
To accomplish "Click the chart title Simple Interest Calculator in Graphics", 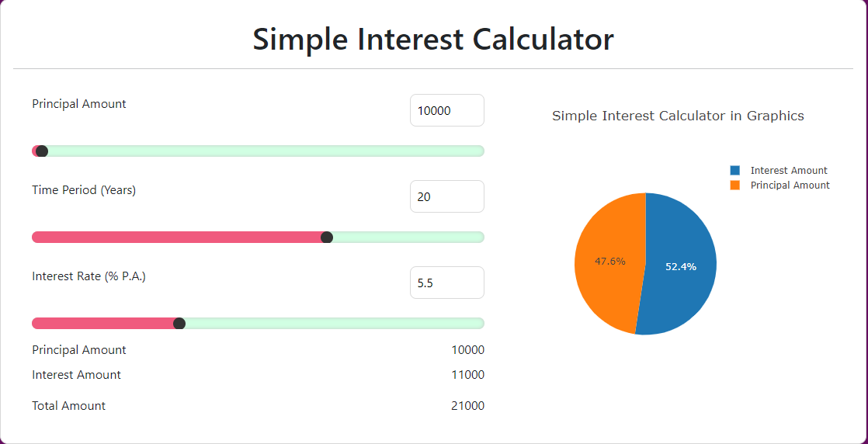I will click(678, 116).
